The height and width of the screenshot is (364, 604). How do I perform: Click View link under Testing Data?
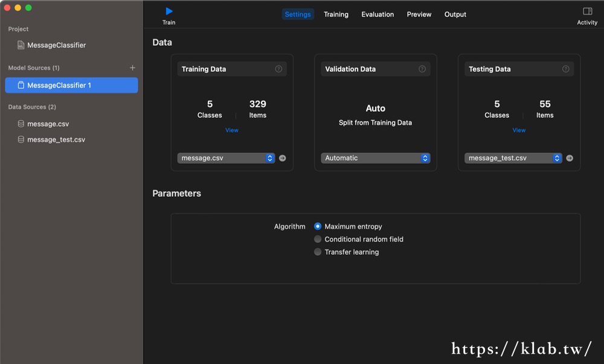[519, 130]
